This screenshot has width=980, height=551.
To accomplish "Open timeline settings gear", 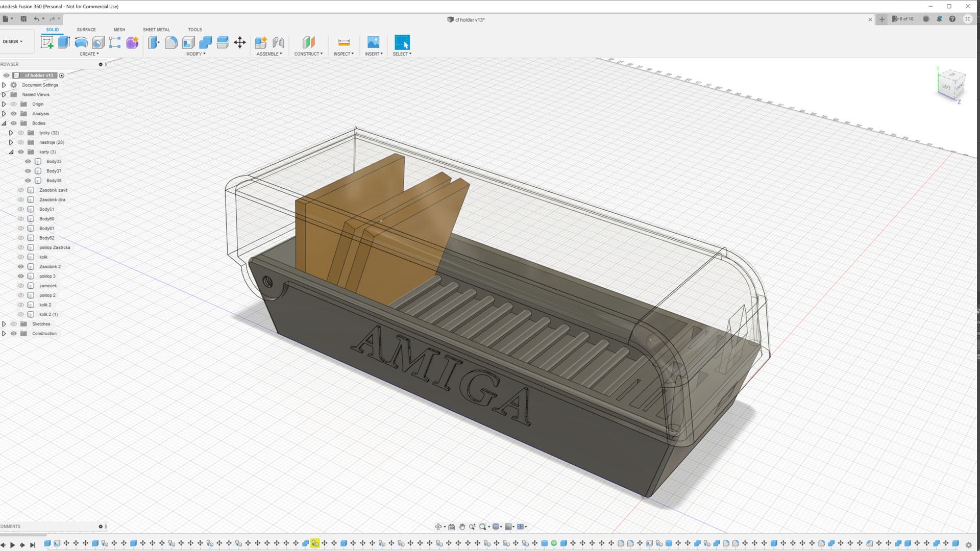I will 968,545.
